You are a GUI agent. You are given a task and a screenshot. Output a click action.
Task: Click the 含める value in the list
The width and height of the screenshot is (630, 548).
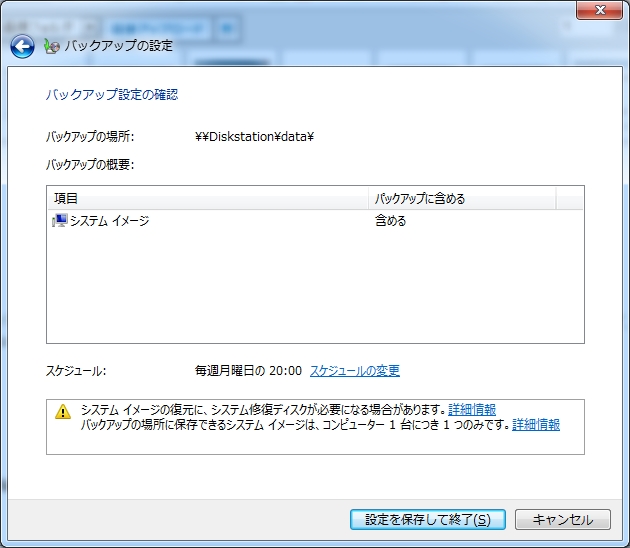pos(391,221)
